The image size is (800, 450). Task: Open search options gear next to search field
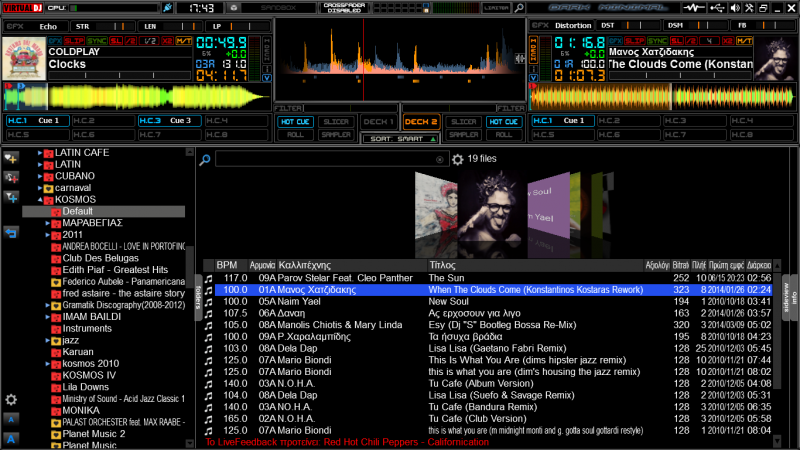pyautogui.click(x=458, y=159)
